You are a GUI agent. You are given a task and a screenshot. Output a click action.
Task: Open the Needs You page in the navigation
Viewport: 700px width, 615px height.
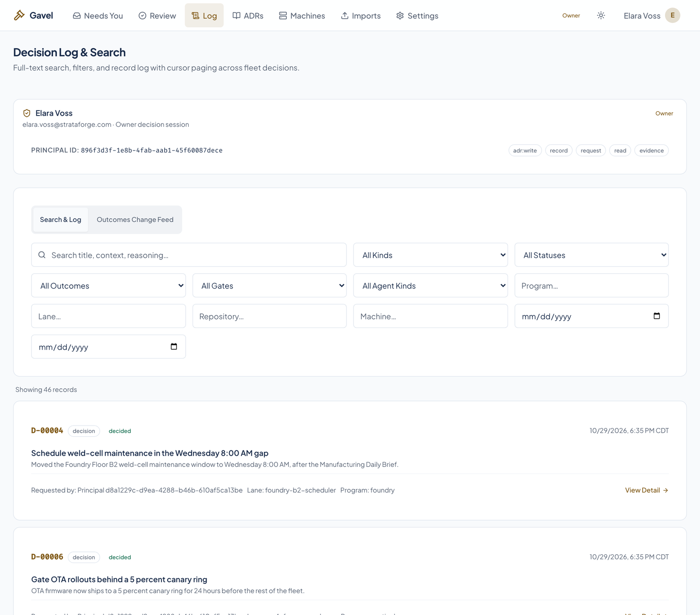click(98, 16)
